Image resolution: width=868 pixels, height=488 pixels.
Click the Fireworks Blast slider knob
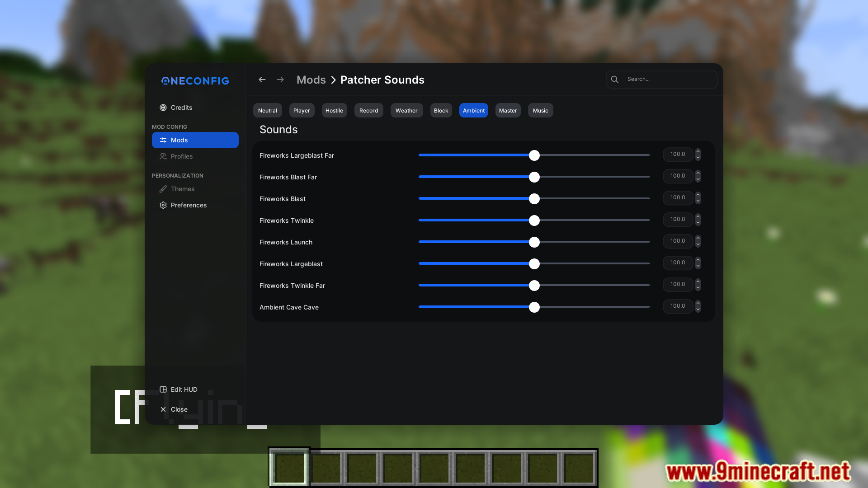click(534, 199)
